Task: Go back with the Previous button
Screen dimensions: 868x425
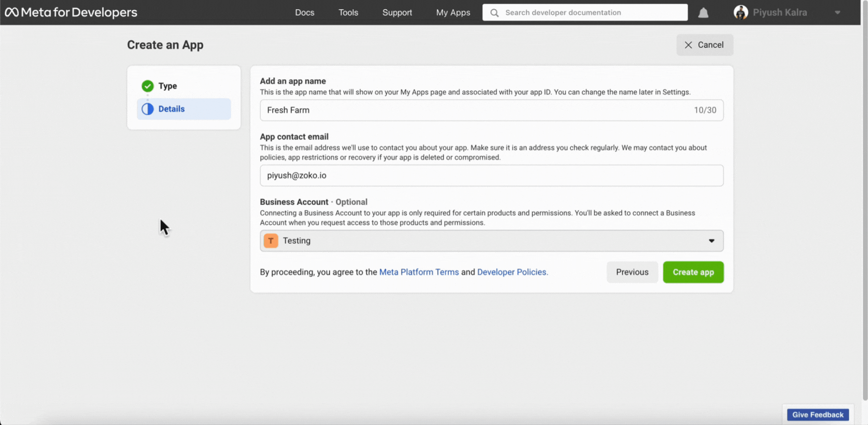Action: [x=632, y=272]
